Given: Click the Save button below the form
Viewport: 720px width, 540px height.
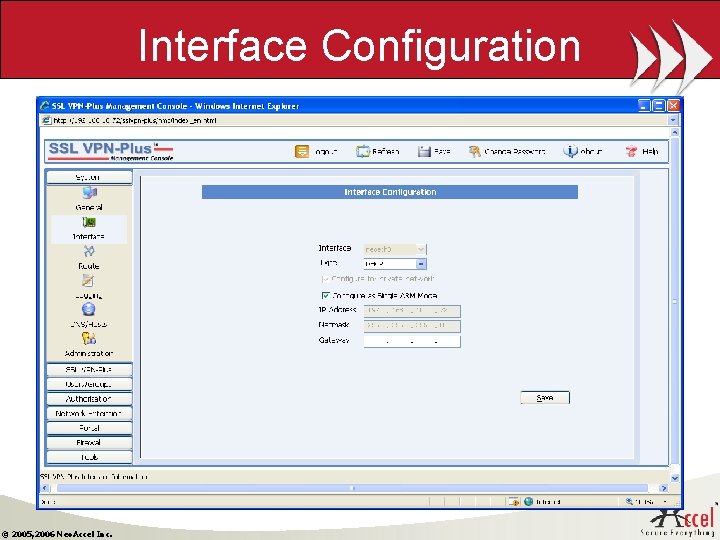Looking at the screenshot, I should 545,398.
